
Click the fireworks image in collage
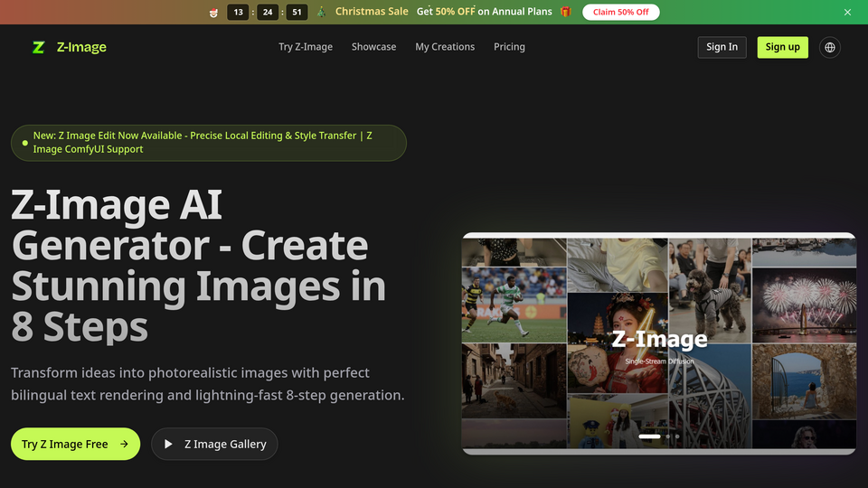804,305
